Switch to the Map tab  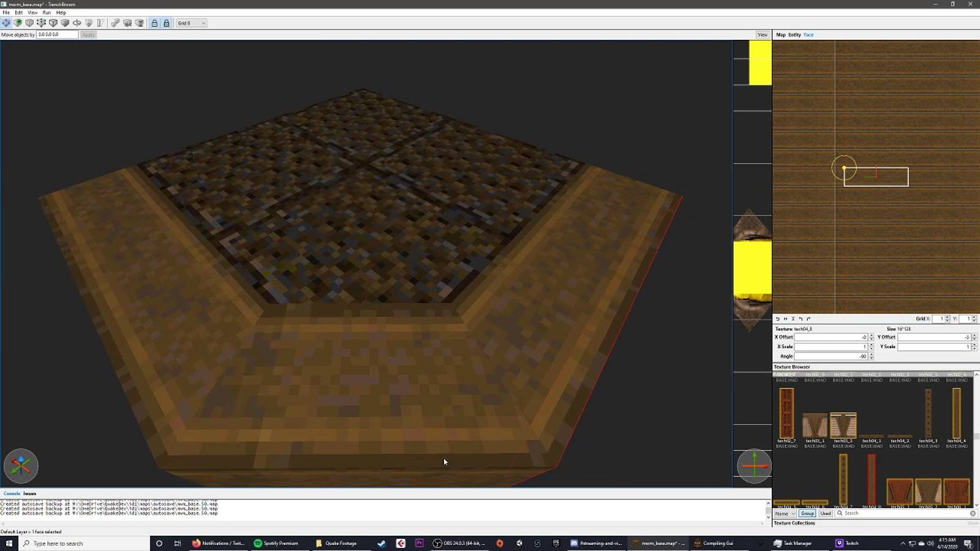781,35
